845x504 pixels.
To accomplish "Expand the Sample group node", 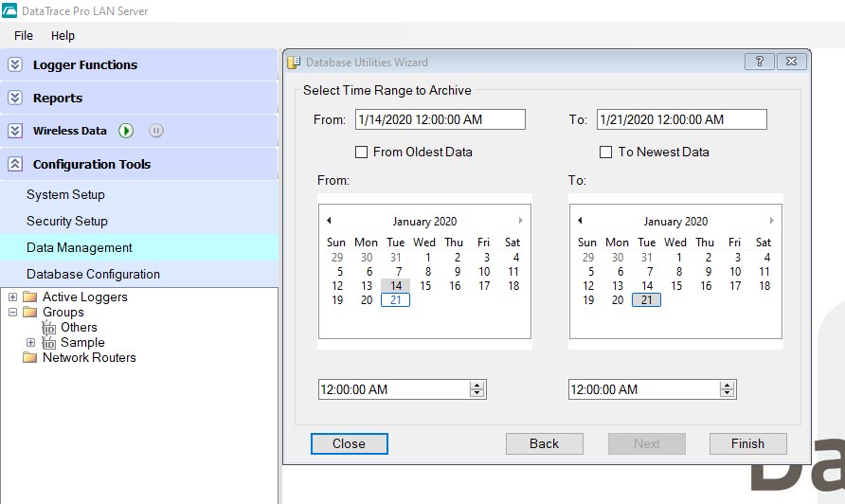I will (x=30, y=343).
